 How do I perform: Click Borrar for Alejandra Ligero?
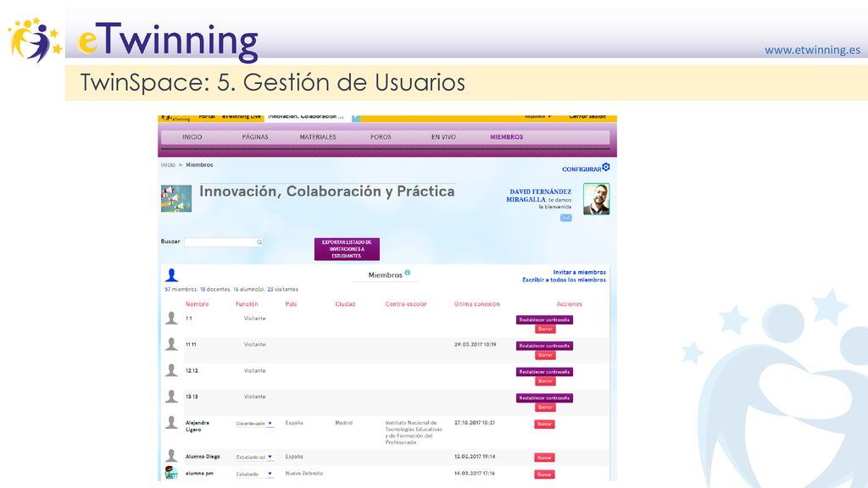pos(545,424)
